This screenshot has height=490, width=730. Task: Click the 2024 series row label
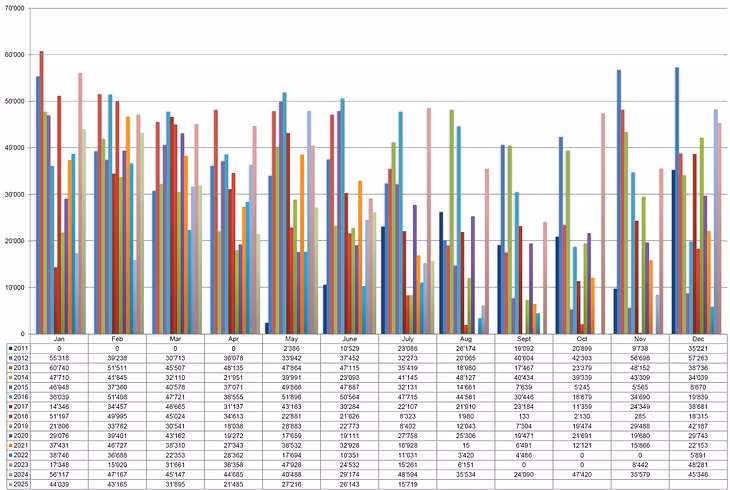pos(22,474)
